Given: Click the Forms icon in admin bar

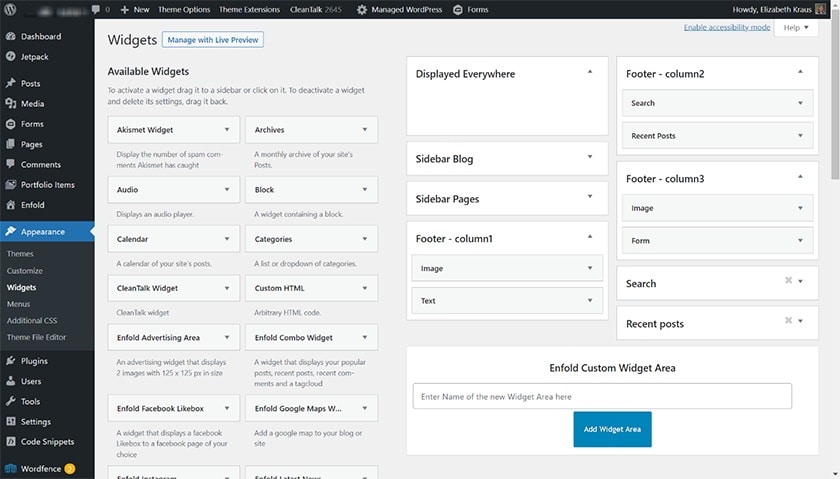Looking at the screenshot, I should (x=458, y=9).
